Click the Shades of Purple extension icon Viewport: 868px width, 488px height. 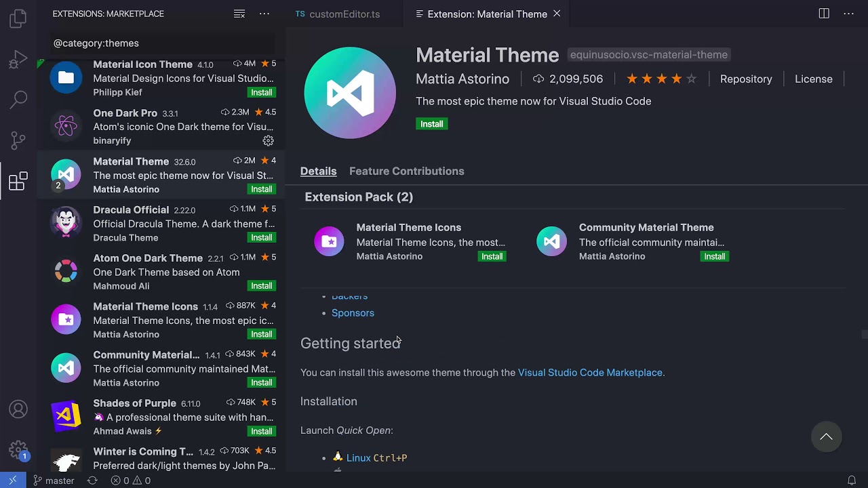point(66,417)
